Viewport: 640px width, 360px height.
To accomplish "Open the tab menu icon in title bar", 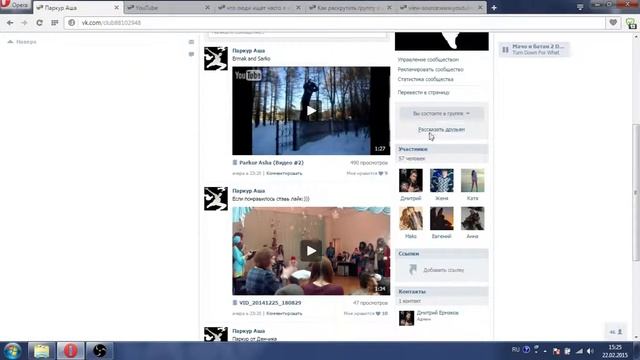I will coord(580,7).
